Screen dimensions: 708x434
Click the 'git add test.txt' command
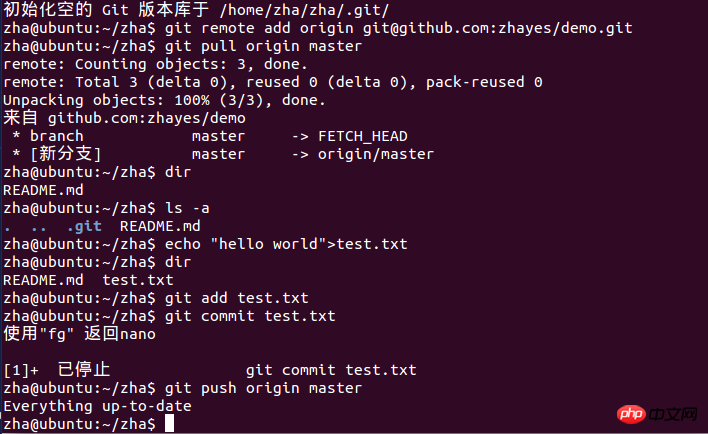tap(237, 298)
